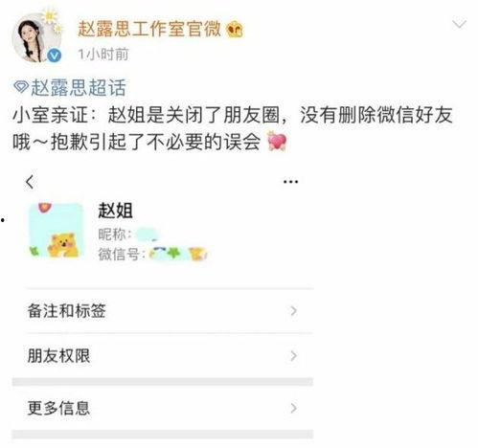Image resolution: width=478 pixels, height=448 pixels.
Task: Open 备注和标签 settings row
Action: click(x=163, y=311)
